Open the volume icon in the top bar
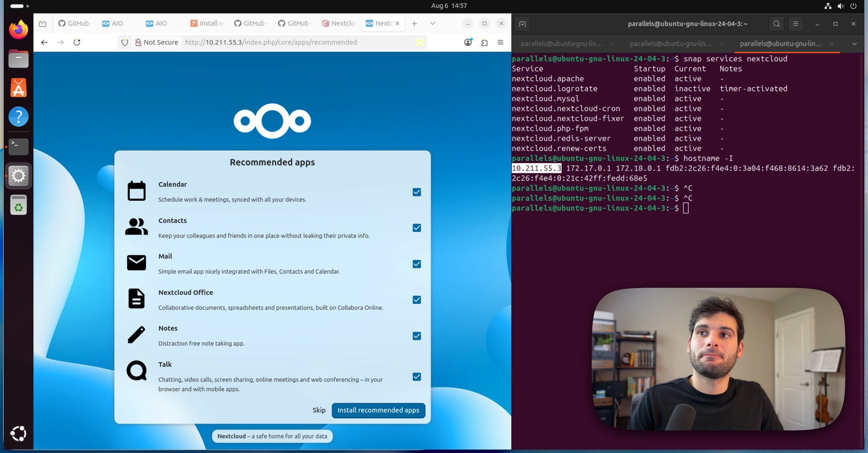868x453 pixels. pyautogui.click(x=841, y=6)
